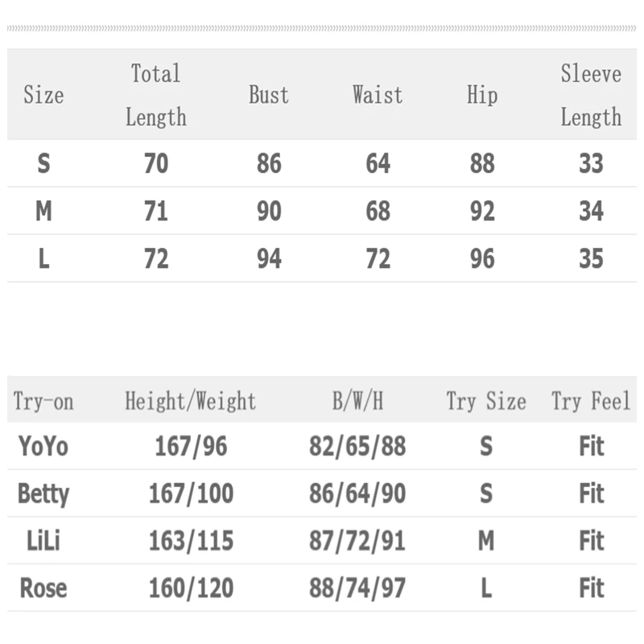644x644 pixels.
Task: Click the Try-on column header
Action: point(43,401)
